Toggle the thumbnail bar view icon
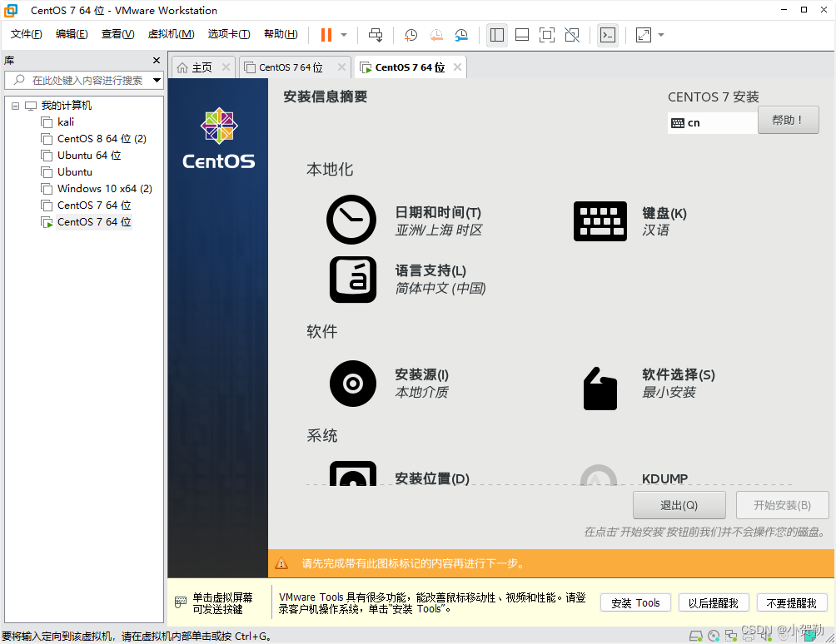 [522, 35]
